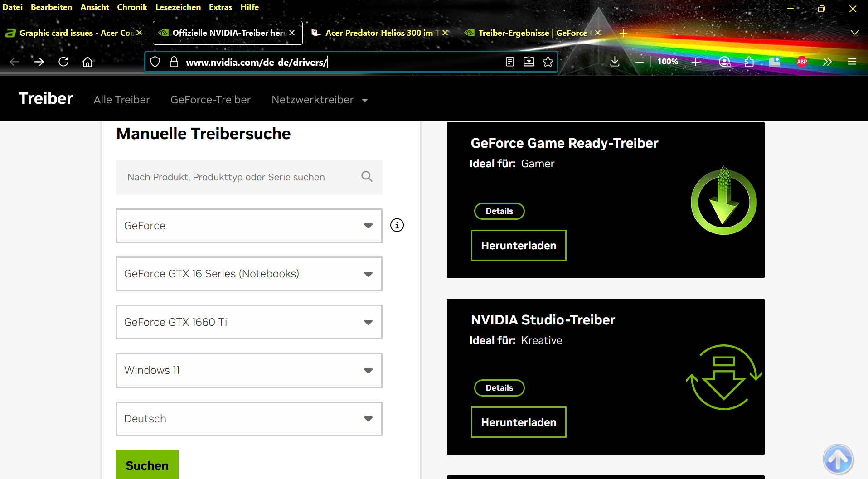Image resolution: width=868 pixels, height=479 pixels.
Task: Open the extensions puzzle-piece icon
Action: 749,62
